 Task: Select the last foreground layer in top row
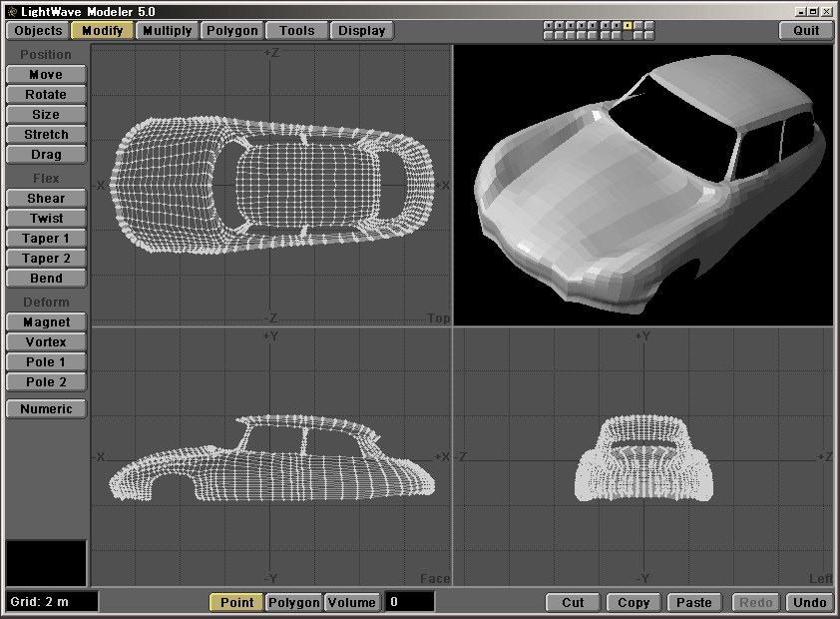click(650, 25)
